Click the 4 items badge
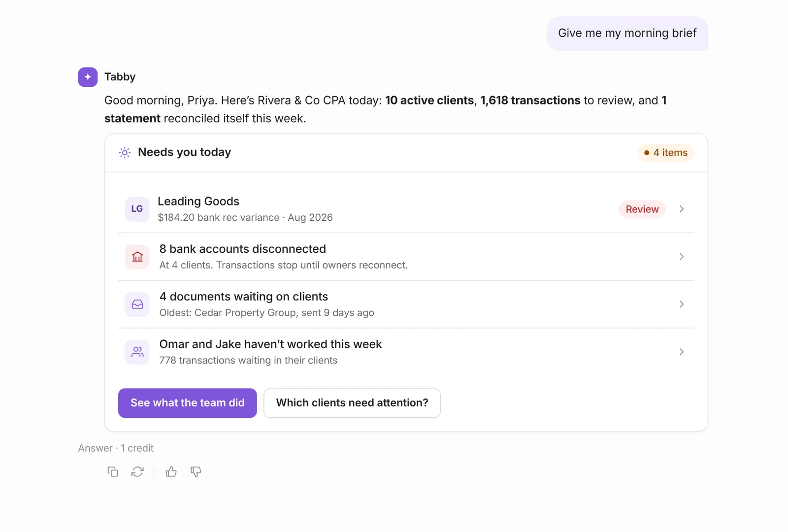This screenshot has width=788, height=532. click(x=666, y=153)
